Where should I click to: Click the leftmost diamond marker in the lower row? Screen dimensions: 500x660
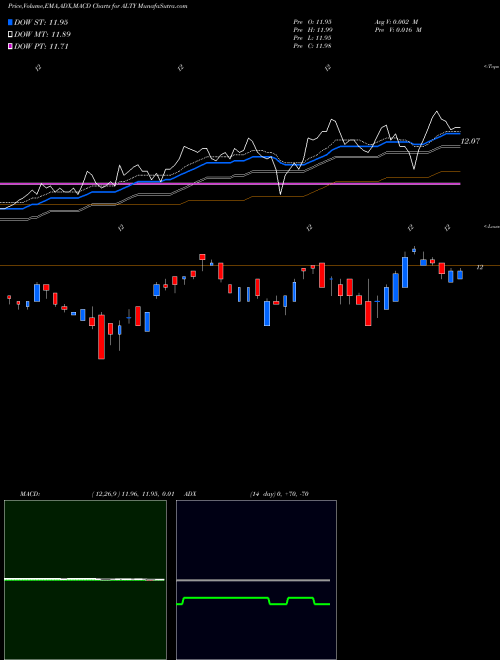(x=121, y=228)
